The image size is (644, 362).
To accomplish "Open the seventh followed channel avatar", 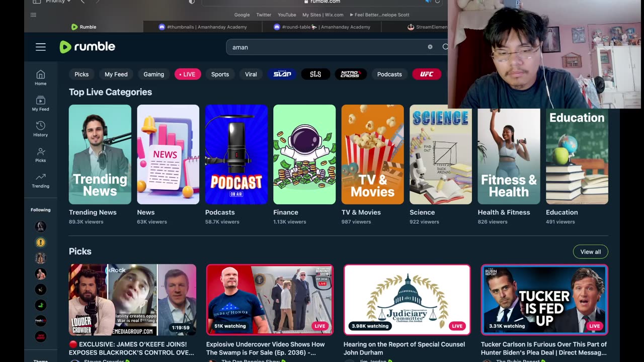I will click(41, 320).
